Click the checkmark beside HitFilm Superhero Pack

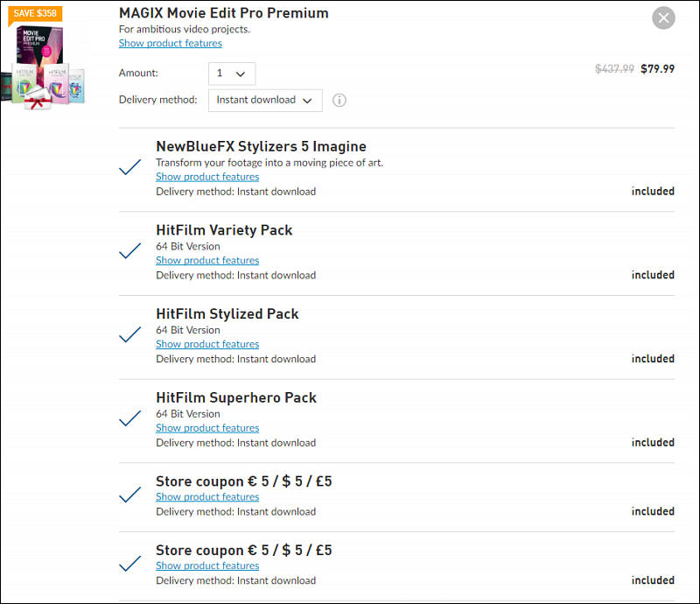coord(129,418)
